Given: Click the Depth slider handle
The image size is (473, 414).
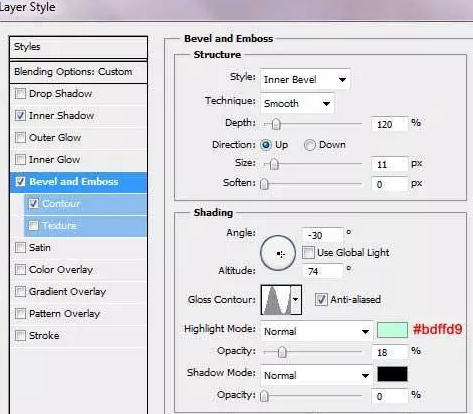Looking at the screenshot, I should 276,125.
